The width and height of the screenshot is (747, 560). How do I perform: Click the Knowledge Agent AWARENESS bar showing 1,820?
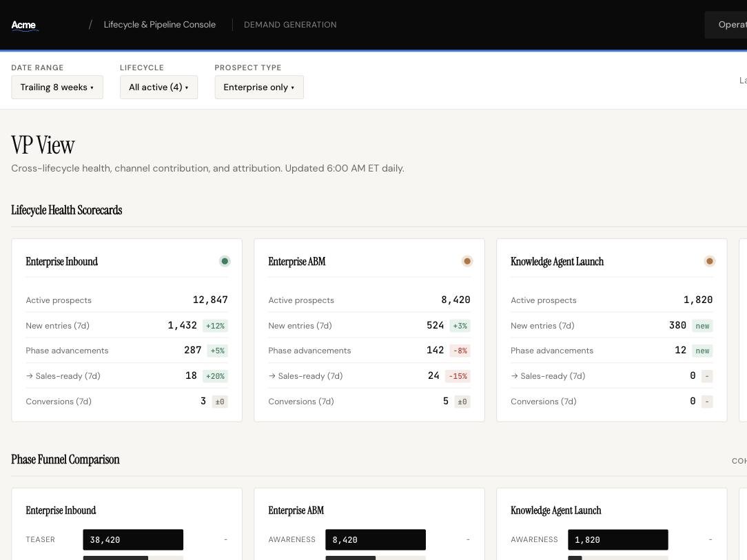pos(618,539)
